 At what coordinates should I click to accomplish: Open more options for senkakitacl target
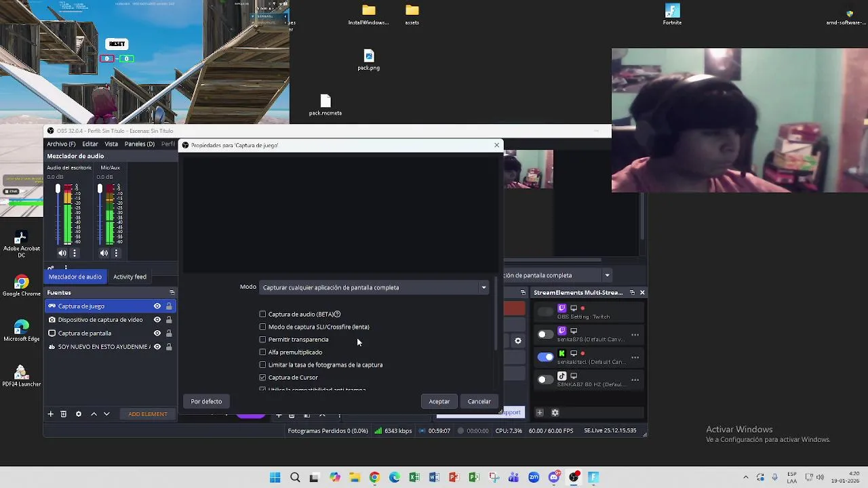point(635,357)
